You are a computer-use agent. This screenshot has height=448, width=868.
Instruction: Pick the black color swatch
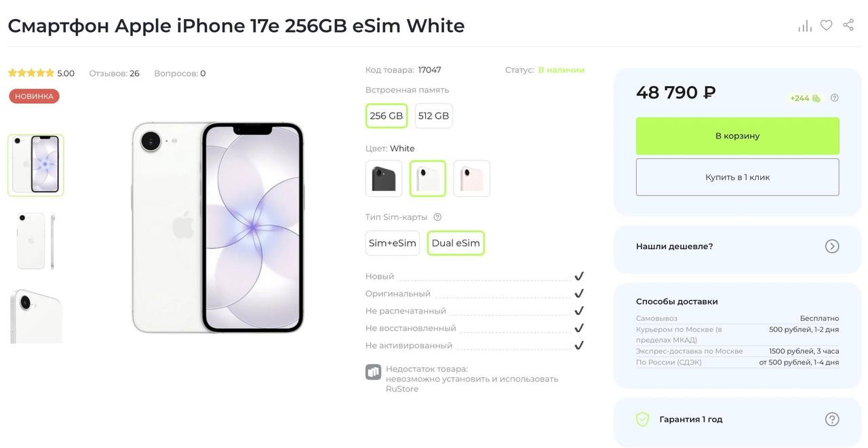pyautogui.click(x=384, y=179)
